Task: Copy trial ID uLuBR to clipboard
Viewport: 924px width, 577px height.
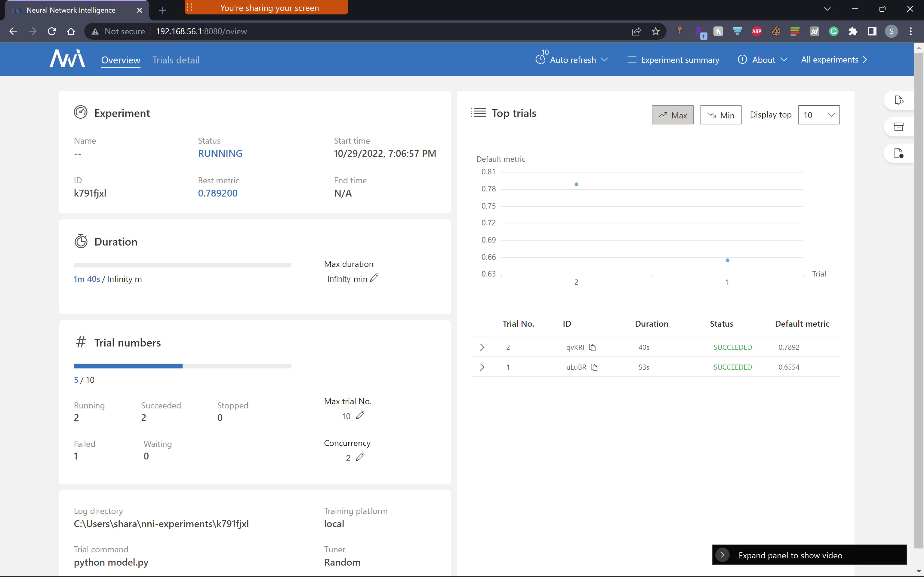Action: 594,367
